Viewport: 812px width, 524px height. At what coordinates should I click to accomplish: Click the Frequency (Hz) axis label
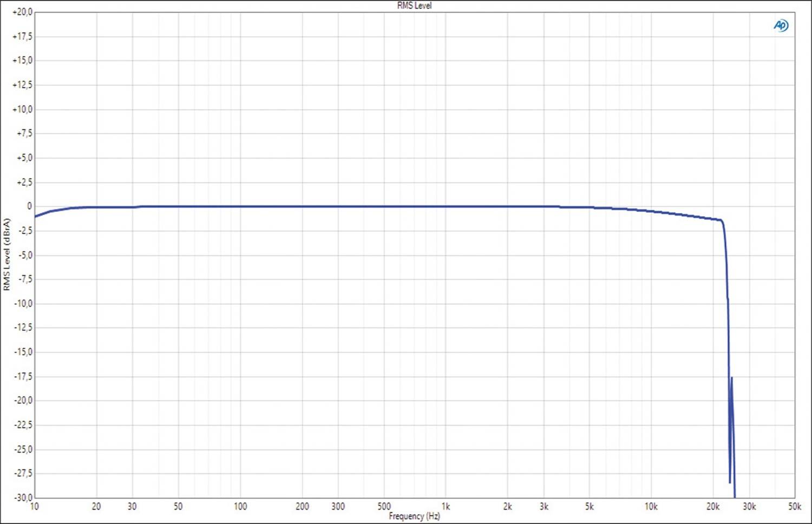click(414, 516)
